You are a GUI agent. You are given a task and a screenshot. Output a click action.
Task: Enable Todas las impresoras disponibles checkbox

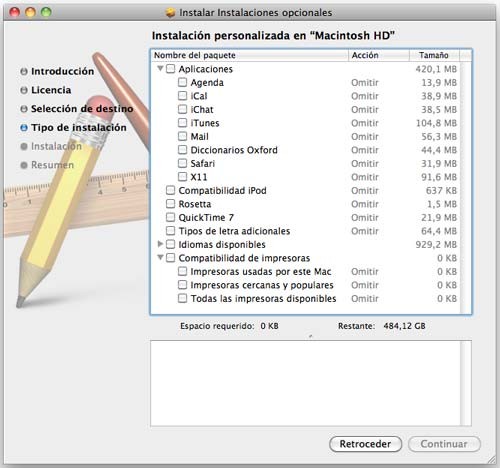[x=182, y=298]
